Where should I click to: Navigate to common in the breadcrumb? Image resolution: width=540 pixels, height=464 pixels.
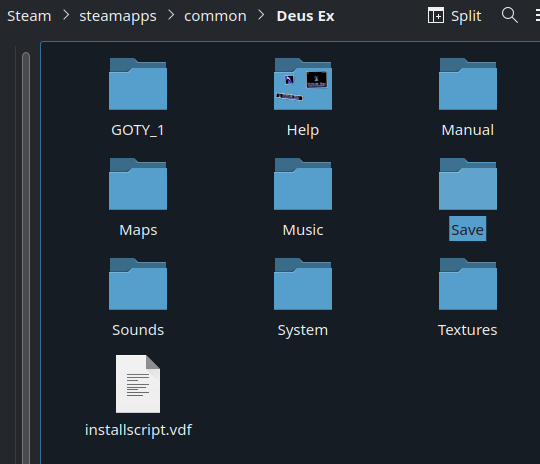click(215, 16)
